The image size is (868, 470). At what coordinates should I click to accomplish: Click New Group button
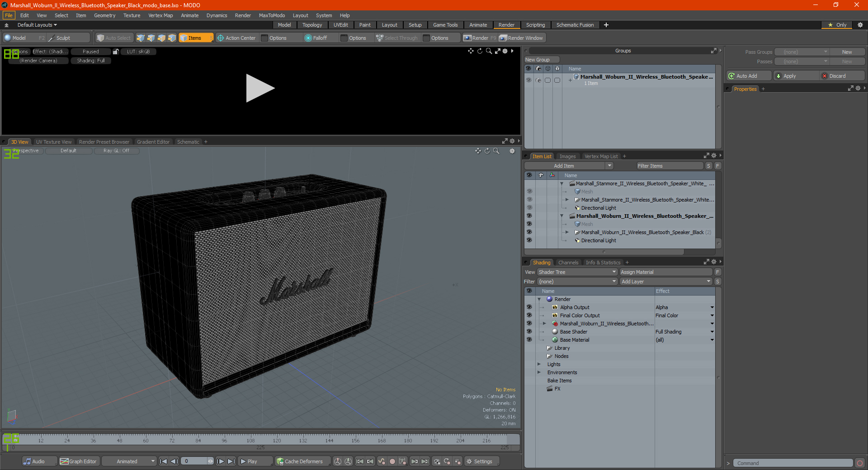[x=542, y=60]
